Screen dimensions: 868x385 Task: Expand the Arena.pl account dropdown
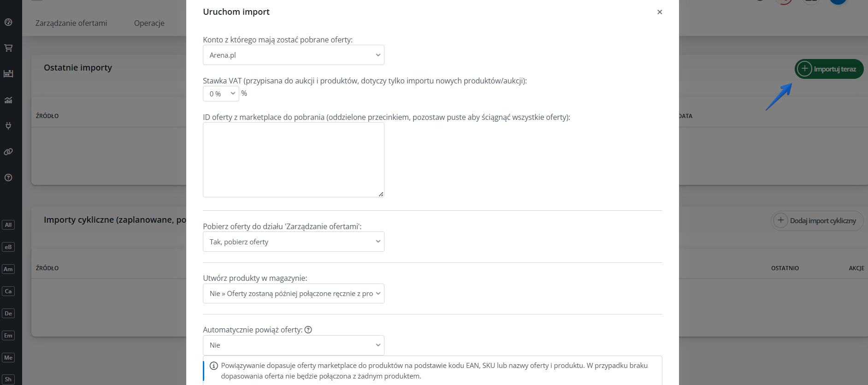coord(293,55)
